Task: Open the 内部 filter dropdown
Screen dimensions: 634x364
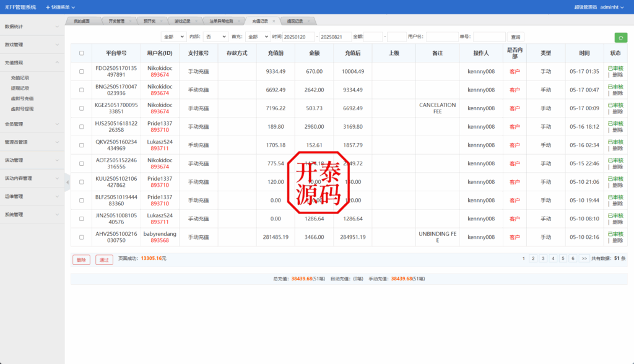Action: pyautogui.click(x=215, y=37)
